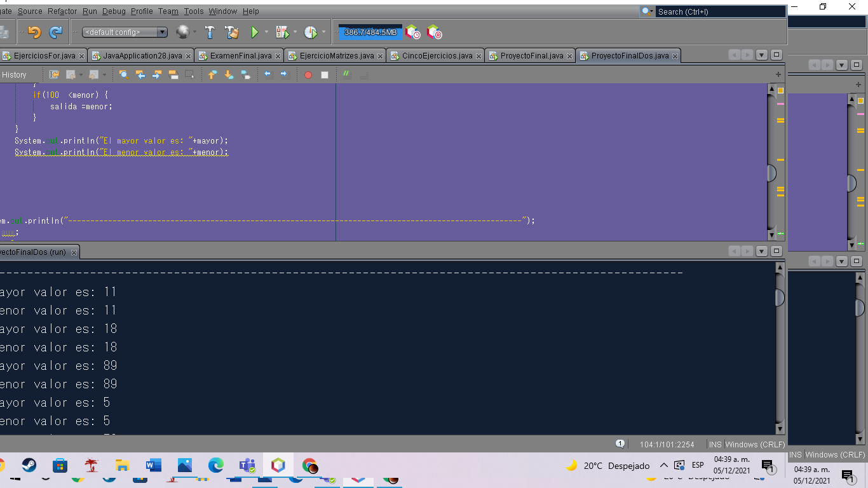Run the project with green play icon
Image resolution: width=868 pixels, height=488 pixels.
254,32
